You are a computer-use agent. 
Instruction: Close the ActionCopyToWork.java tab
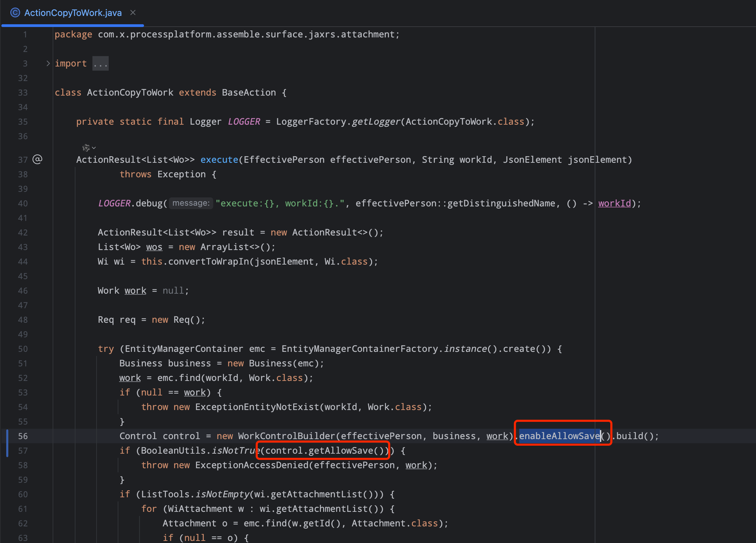coord(133,13)
